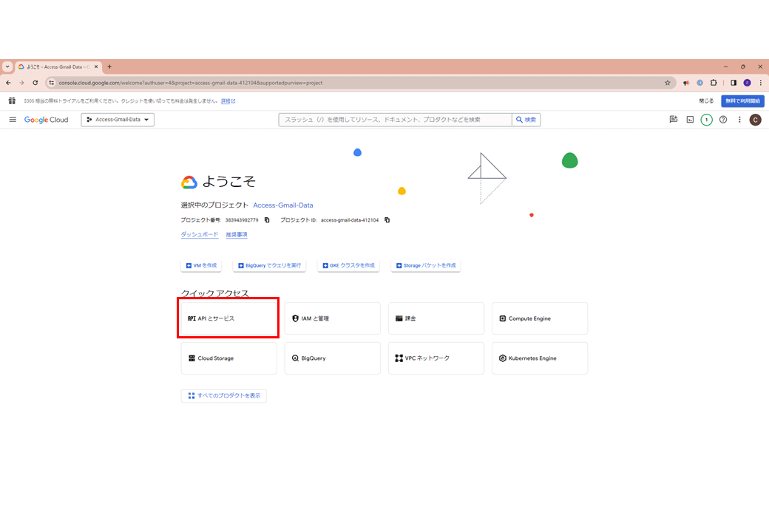Image resolution: width=769 pixels, height=532 pixels.
Task: Open the navigation hamburger menu
Action: (13, 120)
